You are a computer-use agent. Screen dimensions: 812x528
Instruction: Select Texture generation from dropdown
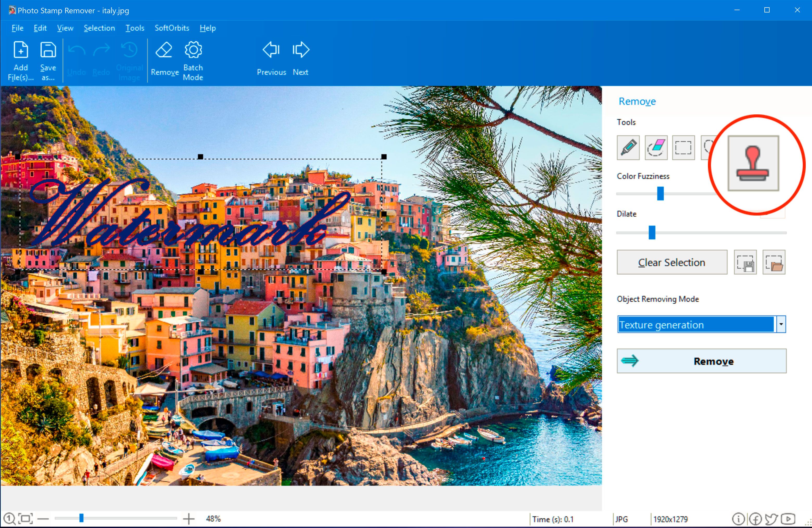click(x=700, y=325)
